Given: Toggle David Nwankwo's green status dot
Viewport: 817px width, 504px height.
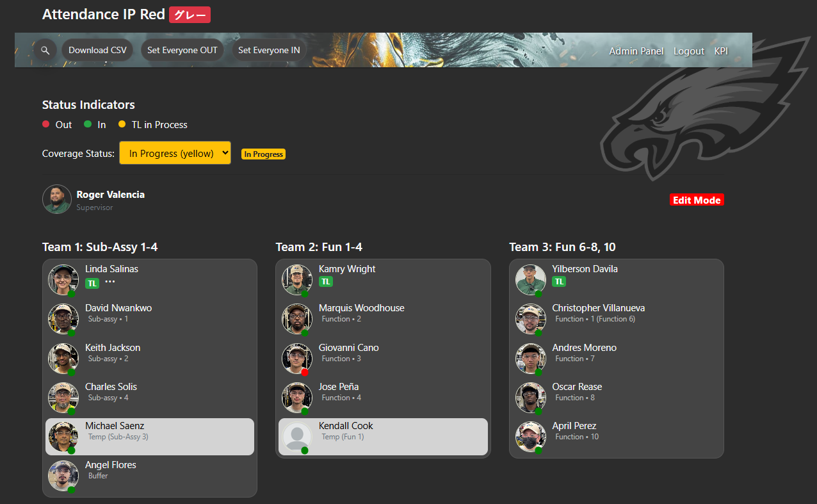Looking at the screenshot, I should (71, 333).
